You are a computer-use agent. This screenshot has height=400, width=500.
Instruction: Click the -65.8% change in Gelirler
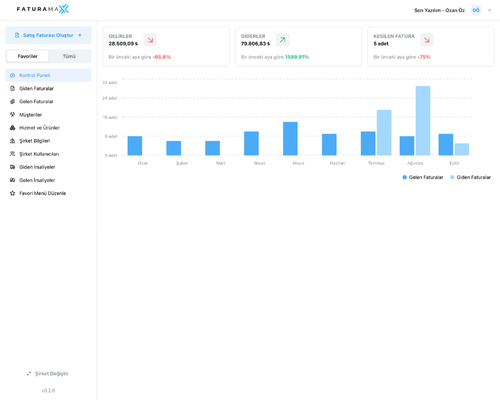(162, 57)
